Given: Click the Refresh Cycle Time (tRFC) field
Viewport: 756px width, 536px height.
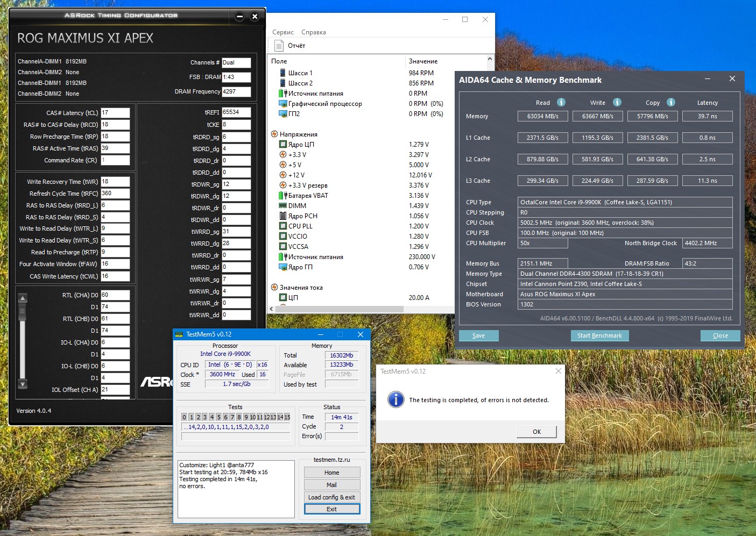Looking at the screenshot, I should coord(115,194).
